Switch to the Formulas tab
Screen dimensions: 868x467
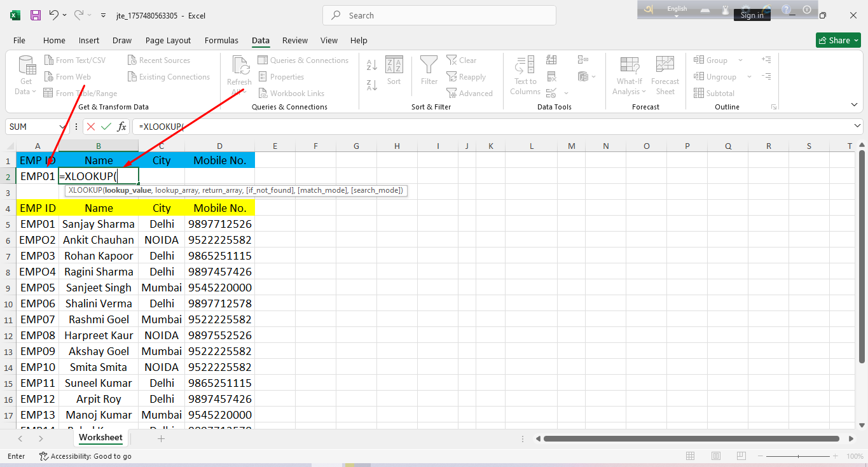(x=221, y=40)
